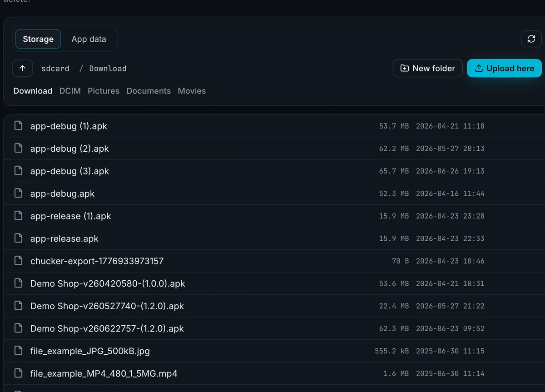
Task: Click file icon beside file_example_MP4_480_1_5MG.mp4
Action: point(18,373)
